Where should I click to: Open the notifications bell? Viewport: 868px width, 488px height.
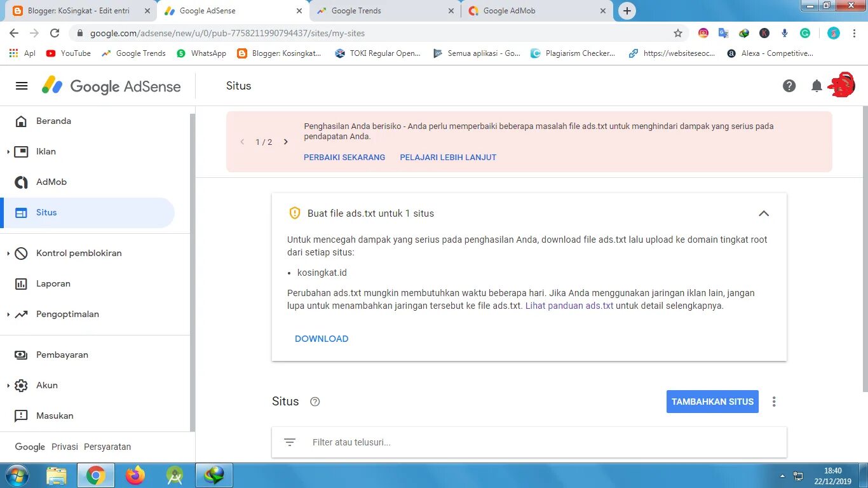coord(817,86)
